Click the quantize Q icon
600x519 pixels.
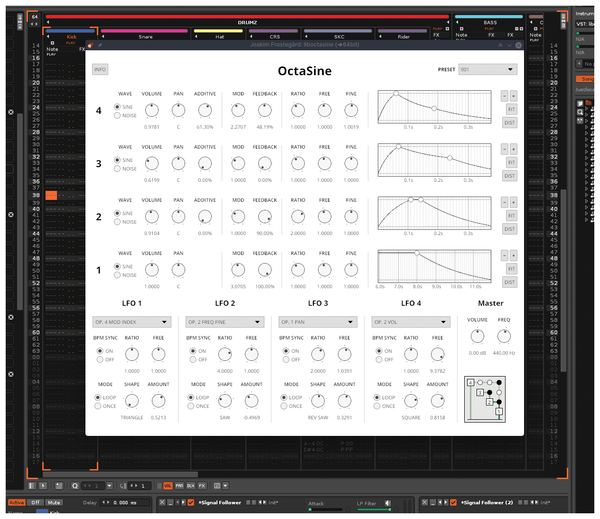coord(75,486)
